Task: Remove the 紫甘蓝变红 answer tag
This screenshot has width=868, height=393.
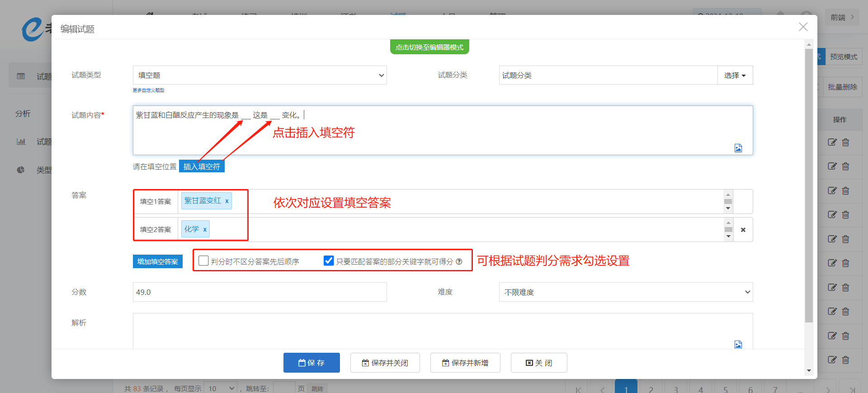Action: pos(227,201)
